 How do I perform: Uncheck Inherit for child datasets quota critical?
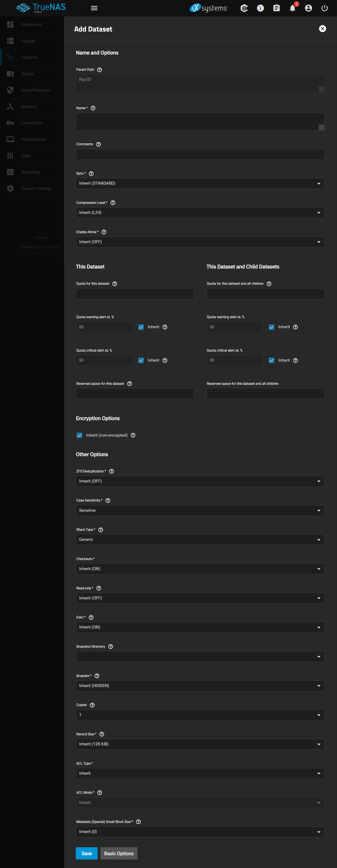271,361
